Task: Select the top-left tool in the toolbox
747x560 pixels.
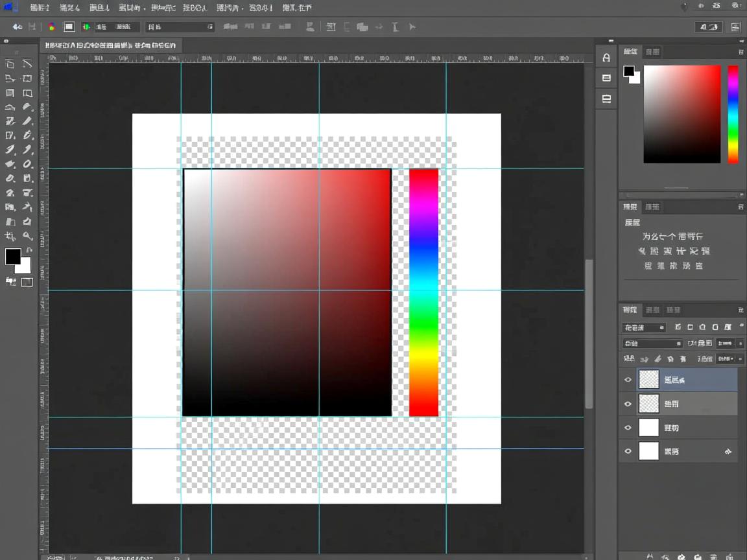Action: pyautogui.click(x=10, y=64)
